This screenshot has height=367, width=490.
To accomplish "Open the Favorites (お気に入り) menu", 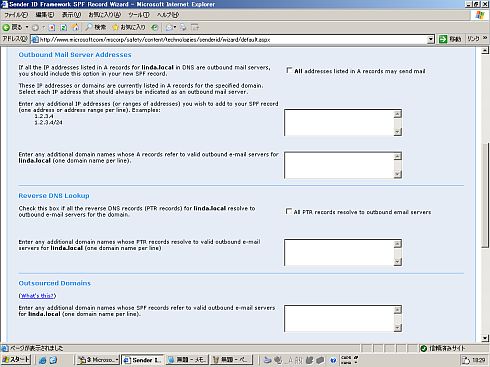I will [x=104, y=15].
